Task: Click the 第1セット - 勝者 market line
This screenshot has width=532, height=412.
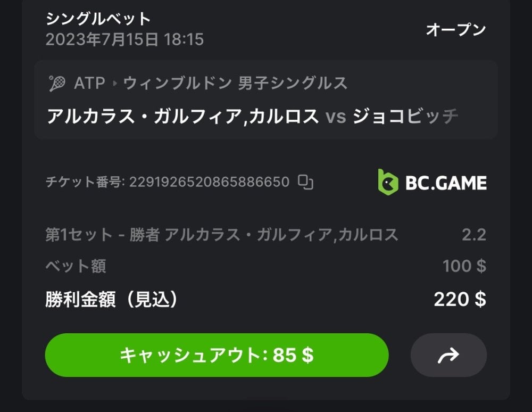Action: [x=221, y=235]
